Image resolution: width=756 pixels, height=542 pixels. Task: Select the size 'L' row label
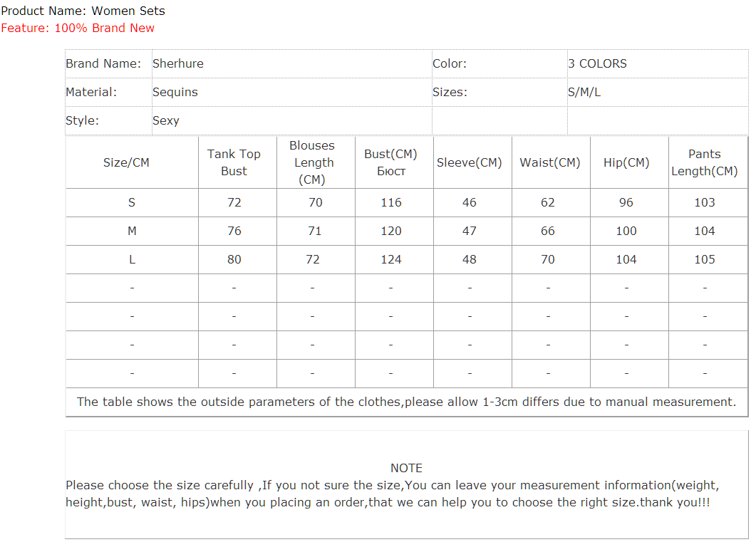tap(132, 260)
